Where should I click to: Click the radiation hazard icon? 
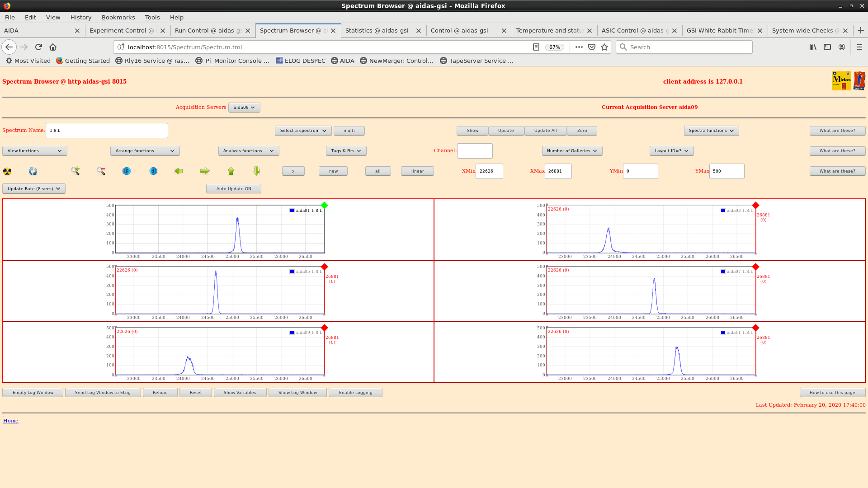pos(7,171)
